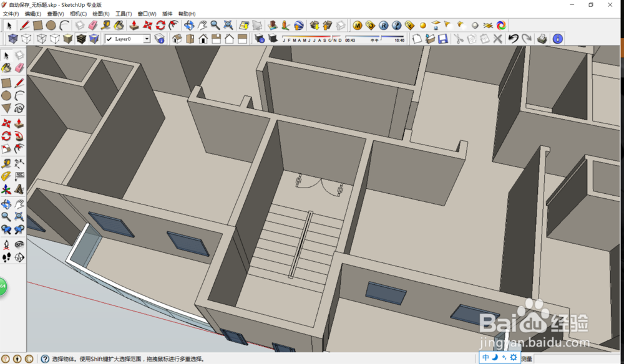Select the Paint Bucket tool in top toolbar
This screenshot has width=624, height=364.
pos(119,26)
